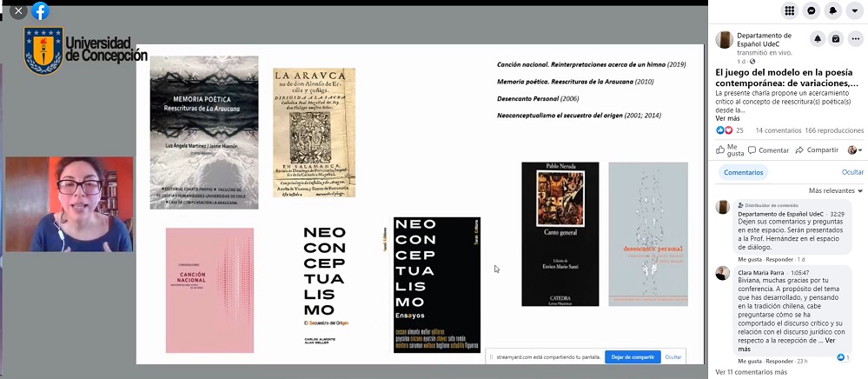Hide comments with Ocultar link
Screen dimensions: 868x379
click(x=852, y=173)
